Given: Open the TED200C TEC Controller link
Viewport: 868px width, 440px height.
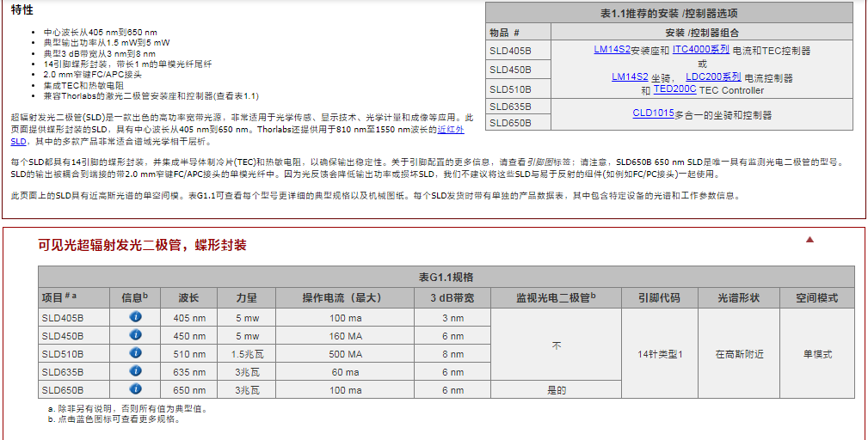Looking at the screenshot, I should pos(674,89).
